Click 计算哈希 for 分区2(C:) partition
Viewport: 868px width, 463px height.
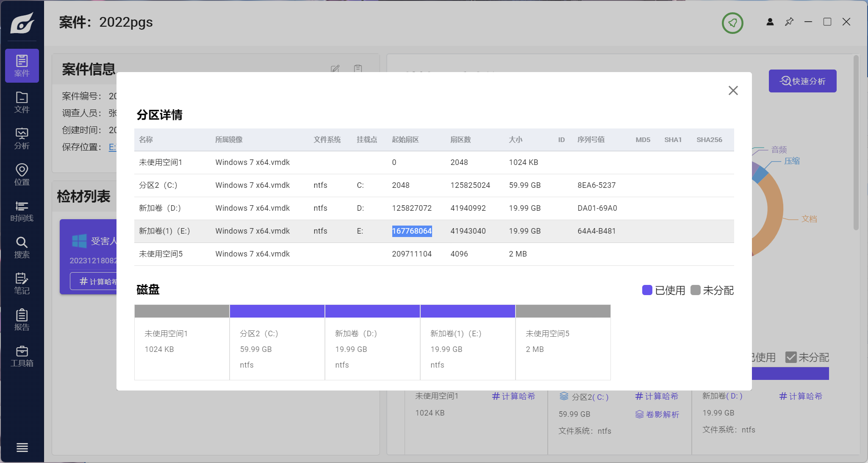click(657, 396)
